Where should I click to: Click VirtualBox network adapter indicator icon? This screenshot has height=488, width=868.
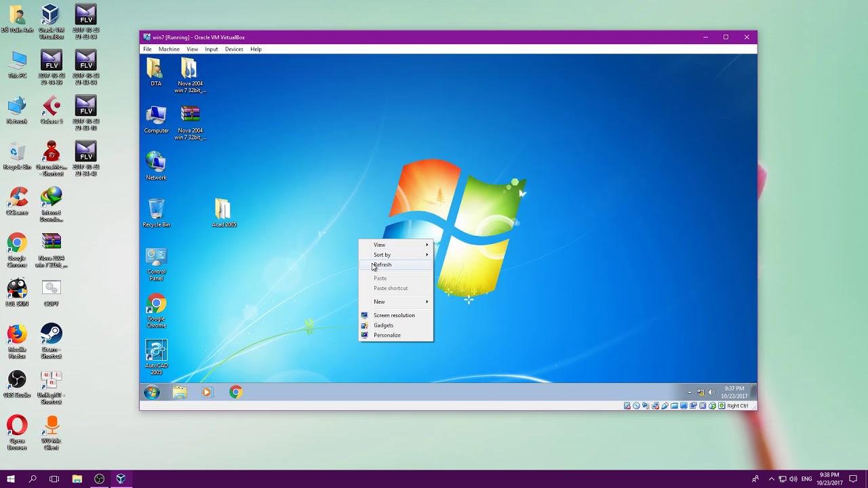[655, 406]
